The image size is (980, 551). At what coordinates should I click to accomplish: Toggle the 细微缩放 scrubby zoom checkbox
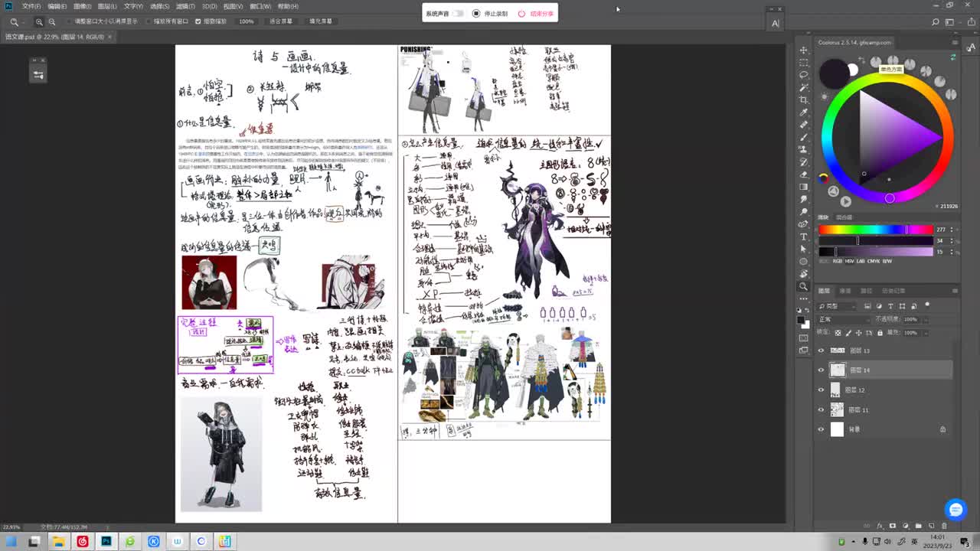[x=198, y=21]
